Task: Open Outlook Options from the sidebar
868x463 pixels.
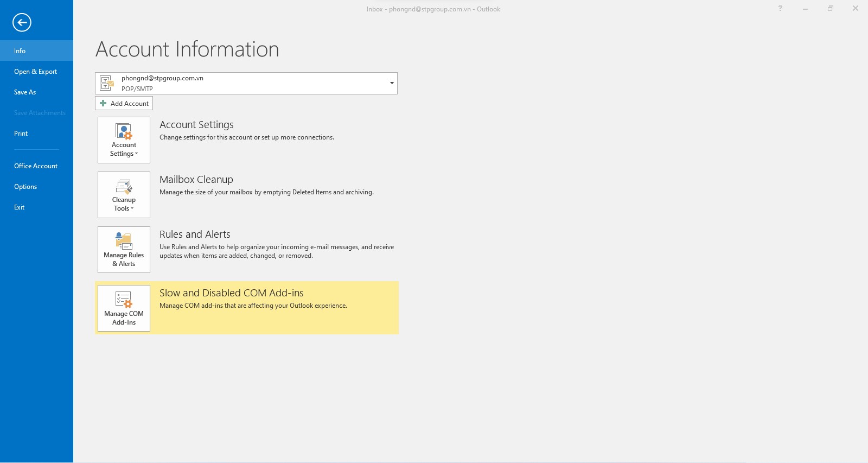Action: point(25,187)
